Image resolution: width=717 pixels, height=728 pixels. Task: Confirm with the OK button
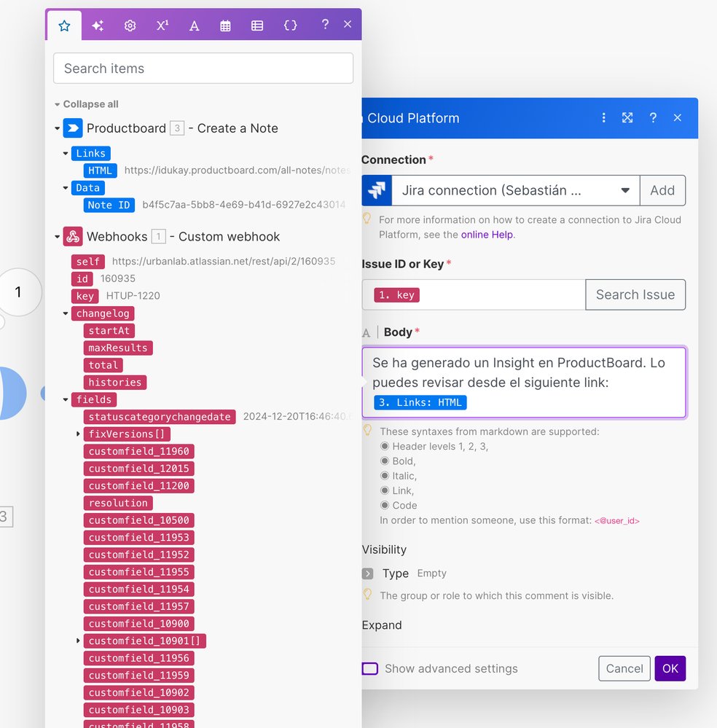[x=670, y=668]
